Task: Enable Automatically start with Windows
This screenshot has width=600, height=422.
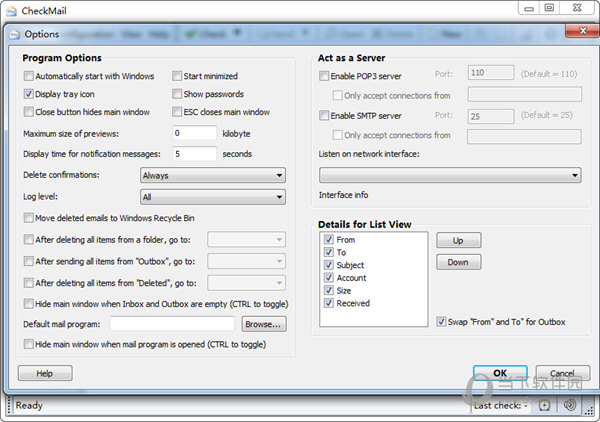Action: coord(29,76)
